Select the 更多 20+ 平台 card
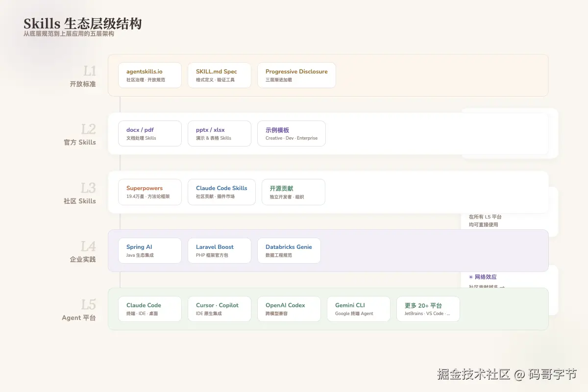588x392 pixels. click(428, 309)
